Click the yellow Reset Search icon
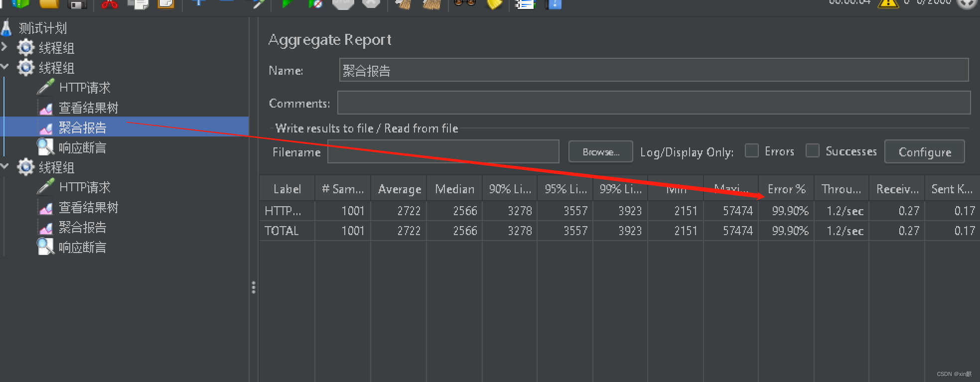This screenshot has width=980, height=382. tap(494, 4)
